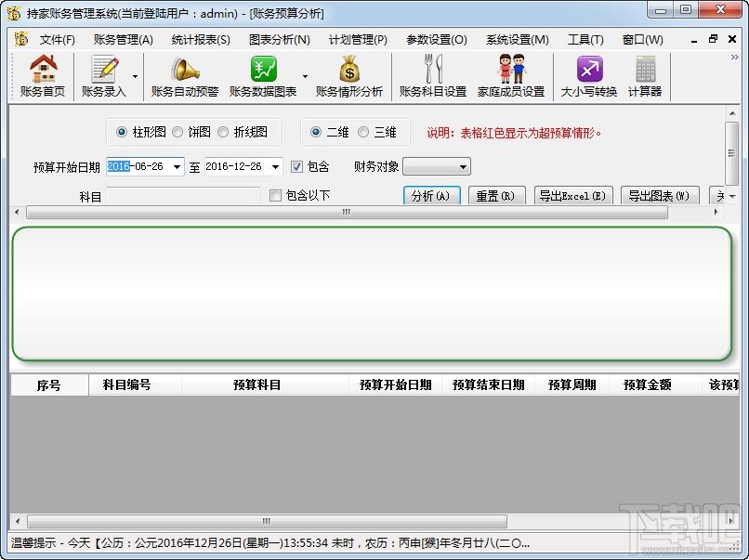Click the 重置(R) button

coord(497,196)
